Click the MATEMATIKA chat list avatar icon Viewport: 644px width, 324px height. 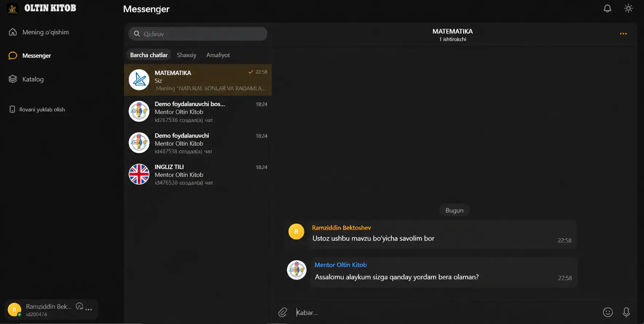tap(139, 80)
